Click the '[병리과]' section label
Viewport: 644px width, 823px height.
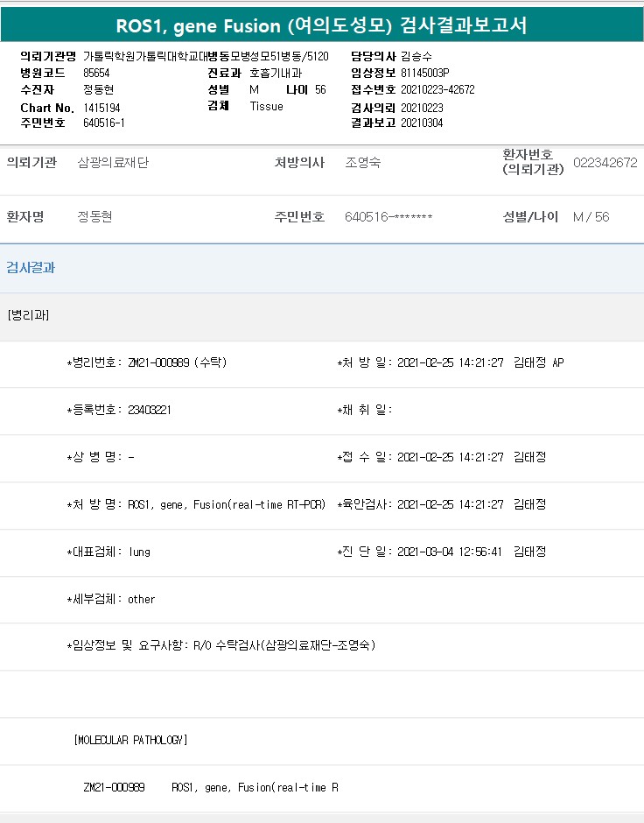point(28,315)
